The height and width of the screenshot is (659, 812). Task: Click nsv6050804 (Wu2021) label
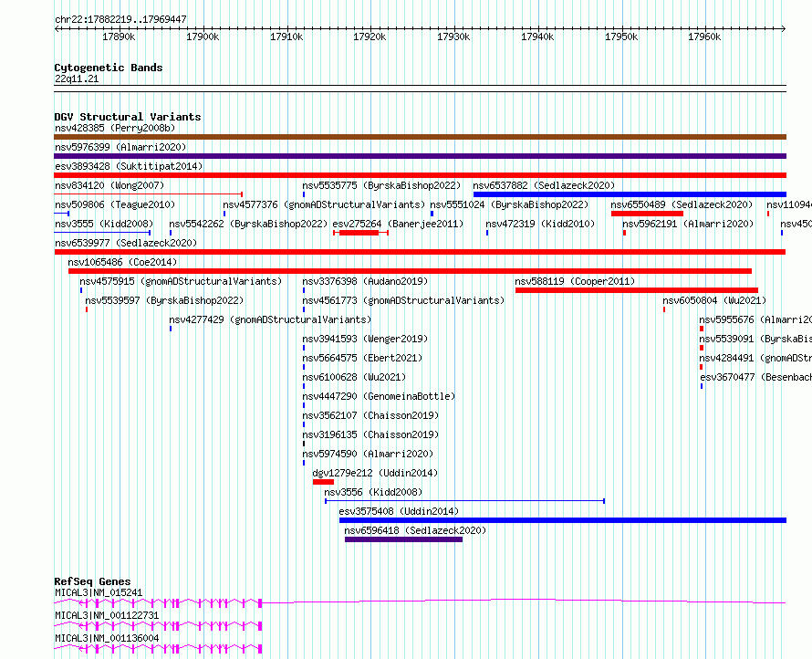[714, 300]
